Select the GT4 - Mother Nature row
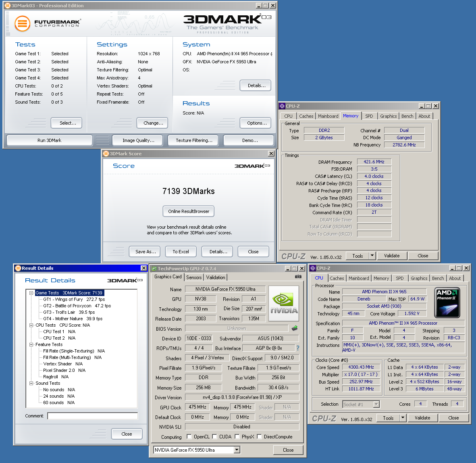Image resolution: width=476 pixels, height=463 pixels. [x=73, y=319]
